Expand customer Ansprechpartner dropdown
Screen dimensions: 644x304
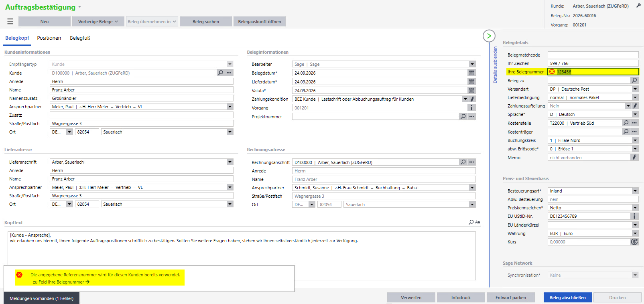230,107
